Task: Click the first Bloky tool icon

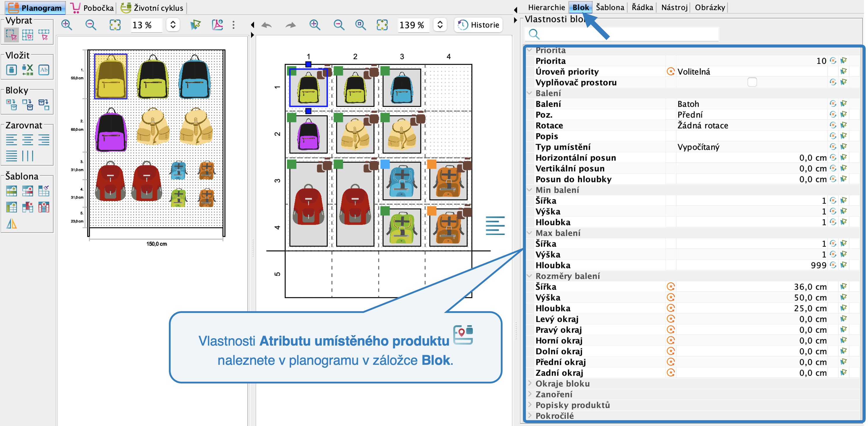Action: pos(11,105)
